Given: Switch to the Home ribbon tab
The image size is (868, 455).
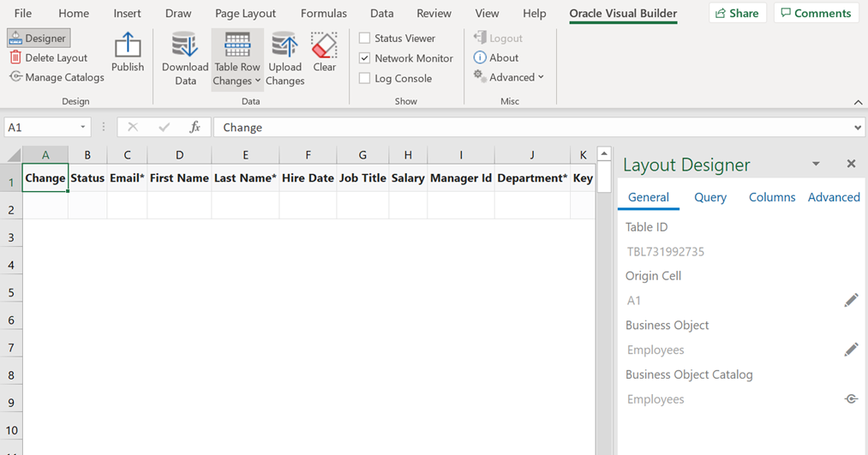Looking at the screenshot, I should [x=74, y=14].
